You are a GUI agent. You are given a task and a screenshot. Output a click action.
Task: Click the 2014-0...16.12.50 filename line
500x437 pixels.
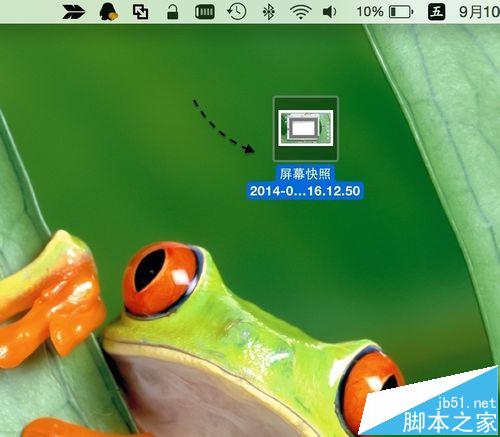(305, 191)
